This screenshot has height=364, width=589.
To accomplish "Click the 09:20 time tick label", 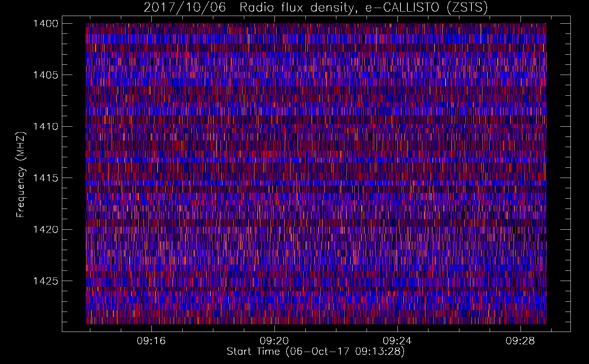I will point(274,341).
